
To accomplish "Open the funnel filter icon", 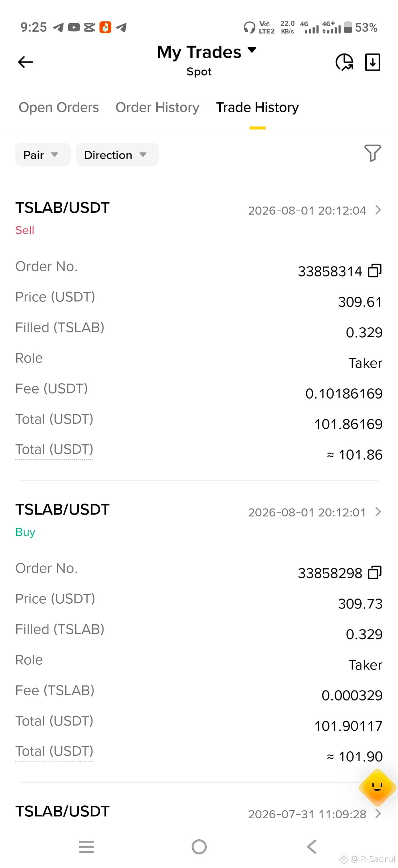I will [x=373, y=153].
